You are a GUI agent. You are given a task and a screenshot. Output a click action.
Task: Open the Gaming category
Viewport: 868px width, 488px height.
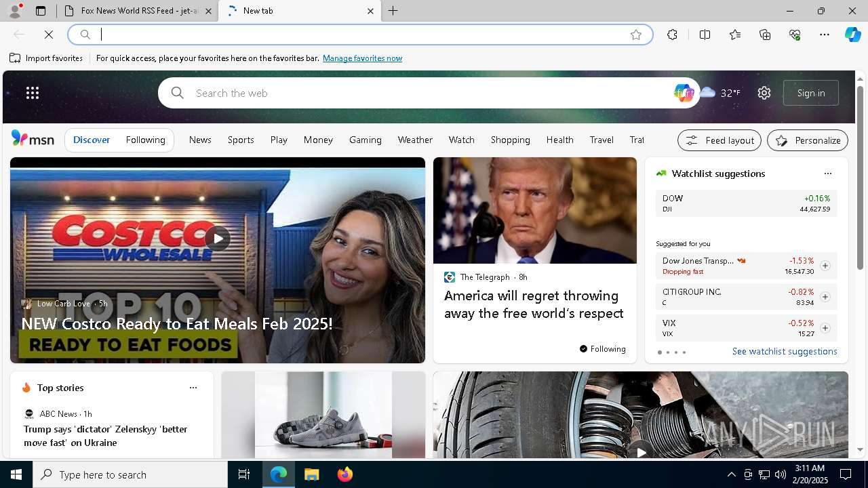(x=366, y=140)
